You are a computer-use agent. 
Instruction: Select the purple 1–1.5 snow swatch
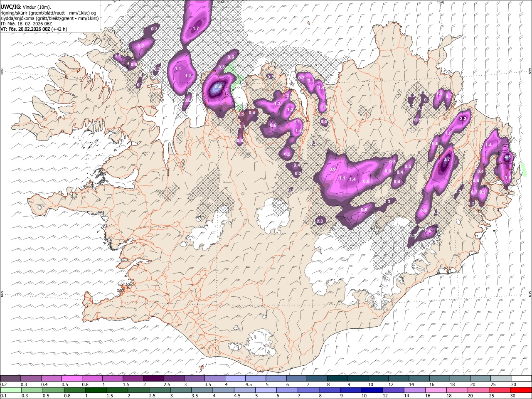tap(113, 378)
